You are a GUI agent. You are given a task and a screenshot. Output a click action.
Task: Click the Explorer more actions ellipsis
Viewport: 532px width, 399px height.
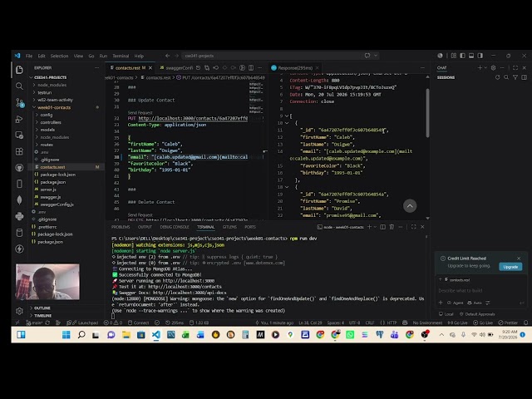(x=96, y=68)
